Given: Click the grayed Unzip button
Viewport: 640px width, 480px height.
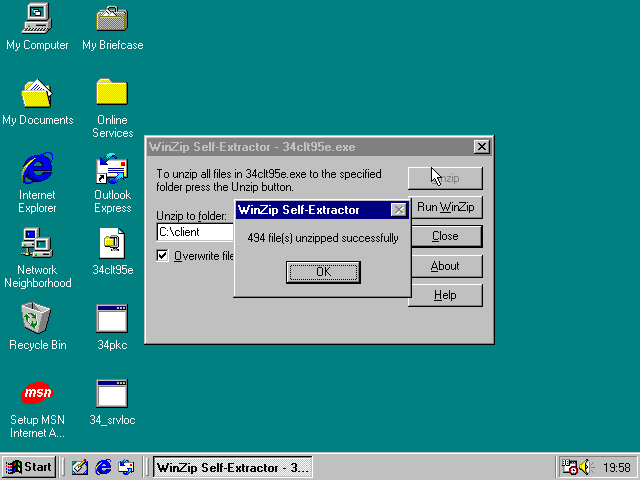Looking at the screenshot, I should coord(445,178).
